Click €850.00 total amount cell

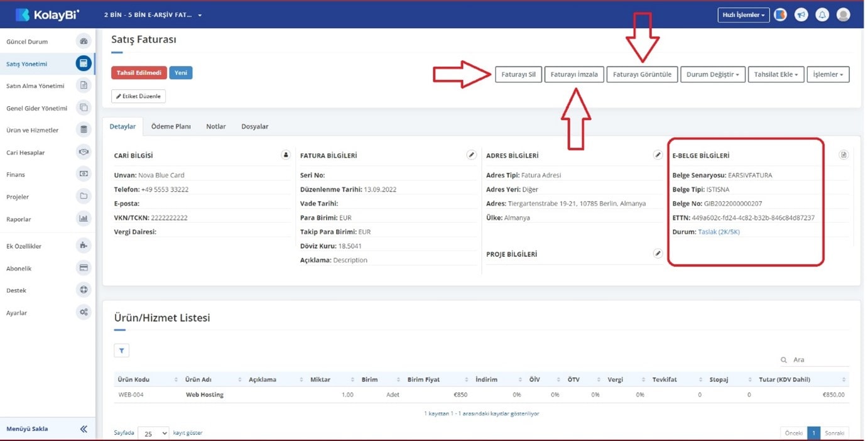pos(833,395)
